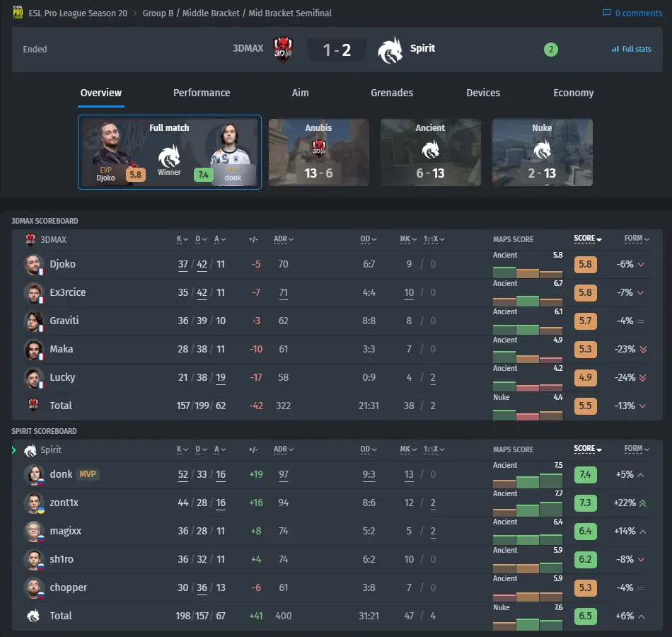Click Spirit Total kills 198/157/67
The height and width of the screenshot is (637, 672).
tap(201, 616)
